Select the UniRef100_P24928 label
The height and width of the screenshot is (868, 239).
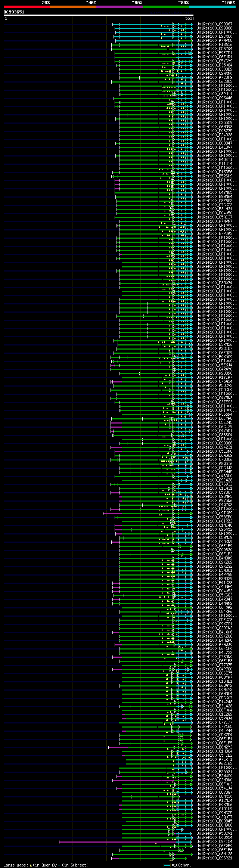(x=214, y=135)
